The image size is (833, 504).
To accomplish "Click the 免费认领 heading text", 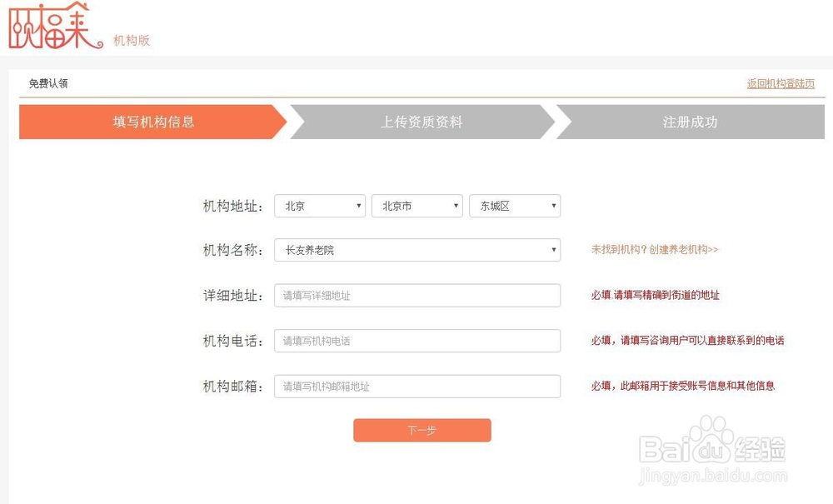I will point(48,83).
